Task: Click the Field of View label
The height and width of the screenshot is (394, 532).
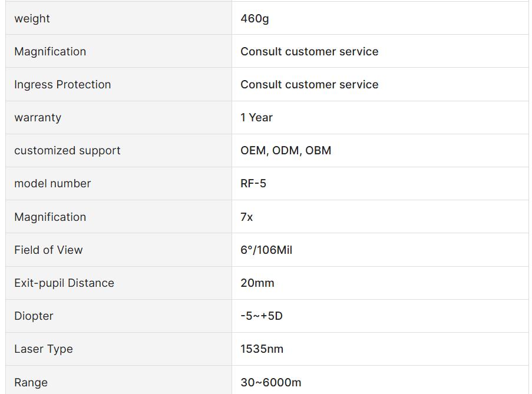Action: pyautogui.click(x=48, y=250)
